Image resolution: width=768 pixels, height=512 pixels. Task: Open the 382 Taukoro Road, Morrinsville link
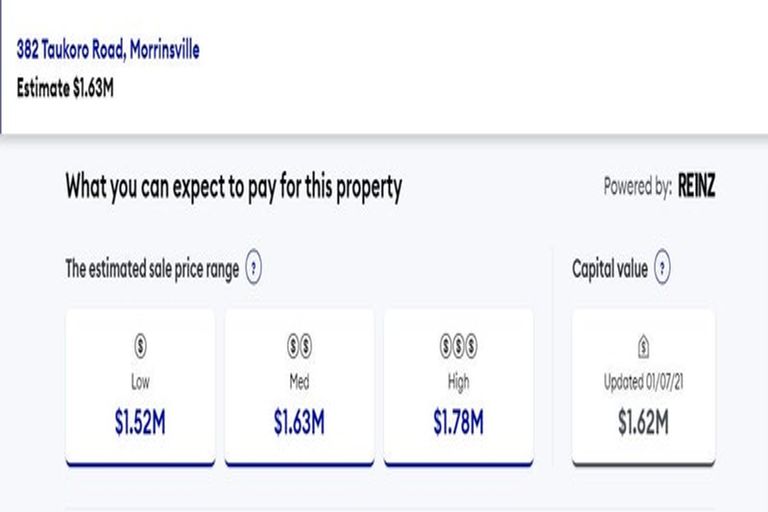point(108,49)
